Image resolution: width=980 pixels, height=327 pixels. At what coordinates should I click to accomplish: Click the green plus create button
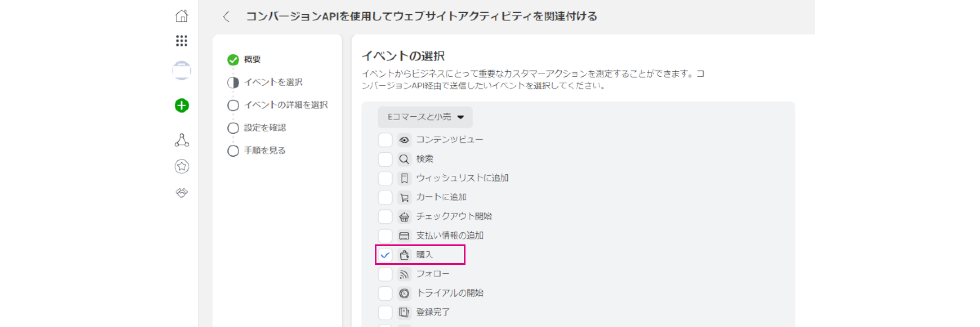coord(182,105)
